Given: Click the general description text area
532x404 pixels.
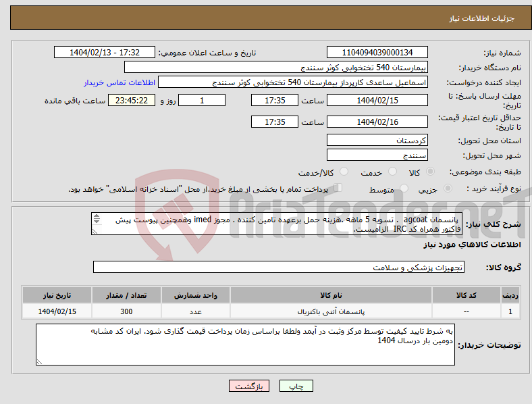Looking at the screenshot, I should click(277, 224).
